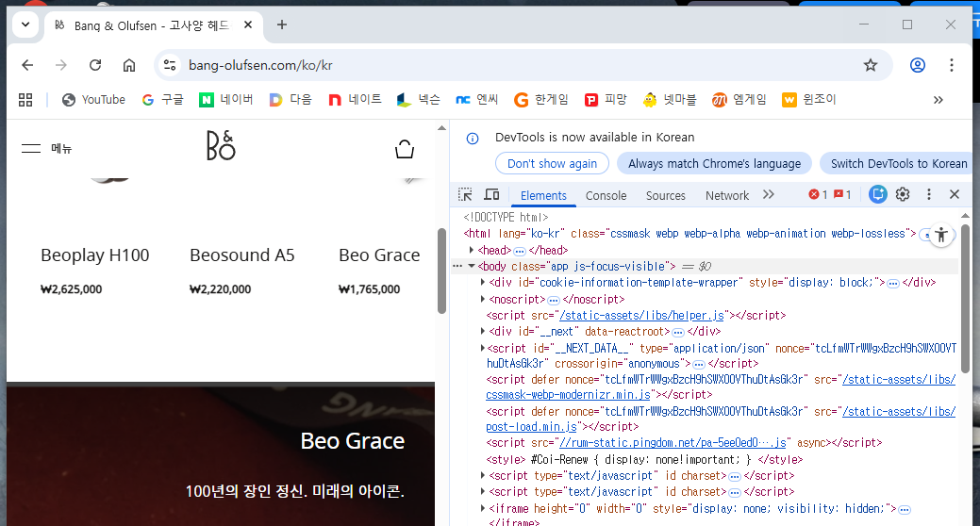Click Don't show again button

[552, 164]
